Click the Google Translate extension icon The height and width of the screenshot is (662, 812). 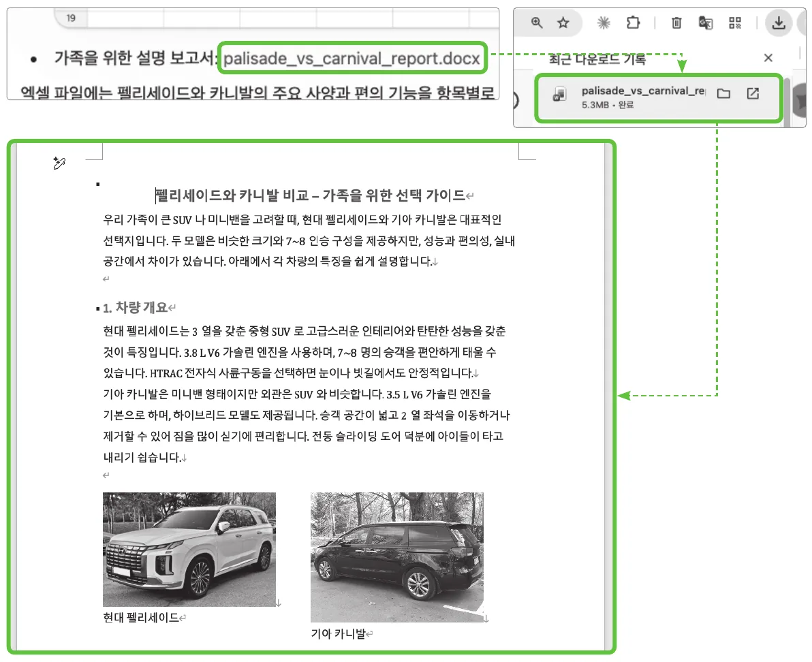[705, 22]
